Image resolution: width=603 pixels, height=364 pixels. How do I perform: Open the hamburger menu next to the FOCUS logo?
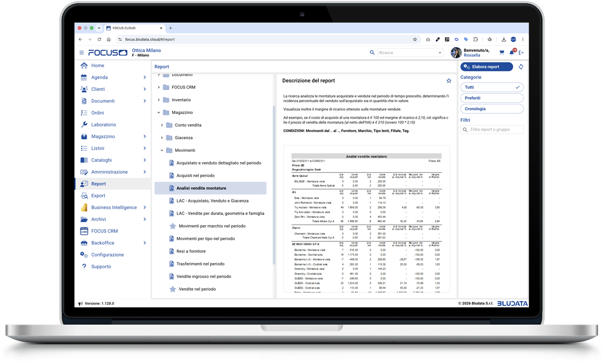[x=81, y=53]
